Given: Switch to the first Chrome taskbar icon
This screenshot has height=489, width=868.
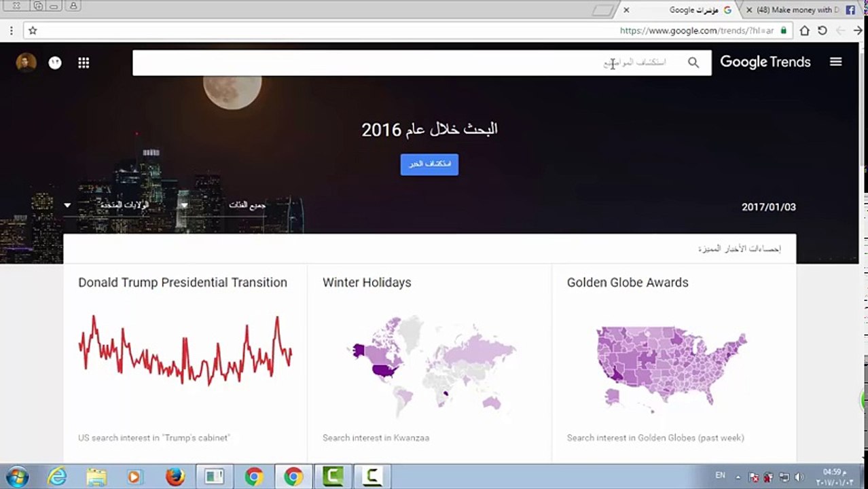Looking at the screenshot, I should (x=254, y=477).
